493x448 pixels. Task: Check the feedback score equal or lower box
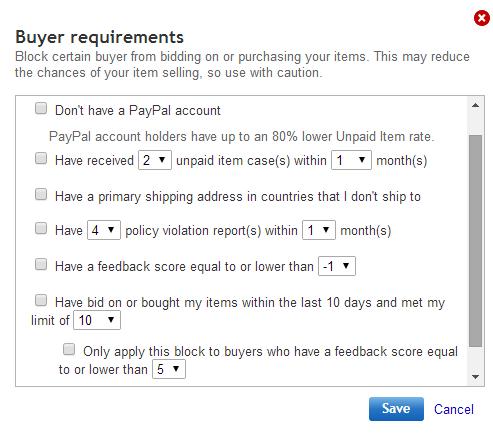[41, 264]
